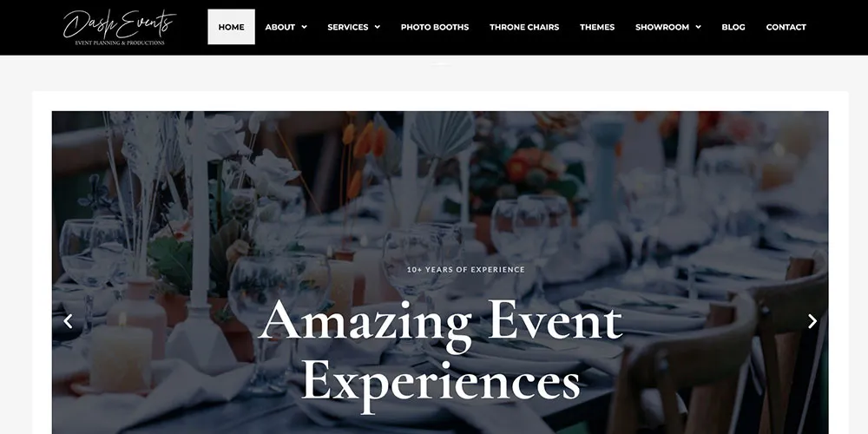This screenshot has width=868, height=434.
Task: Go to previous slide arrow
Action: 68,321
